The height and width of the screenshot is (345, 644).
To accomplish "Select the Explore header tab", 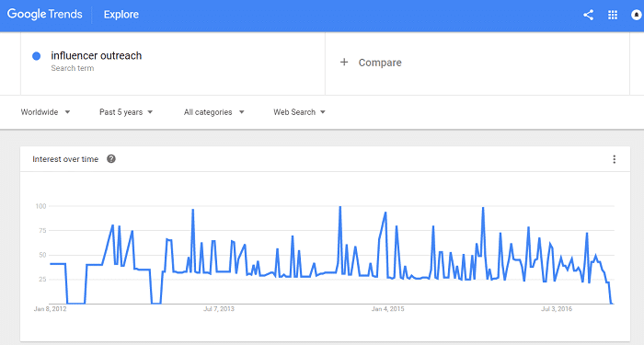I will [121, 15].
